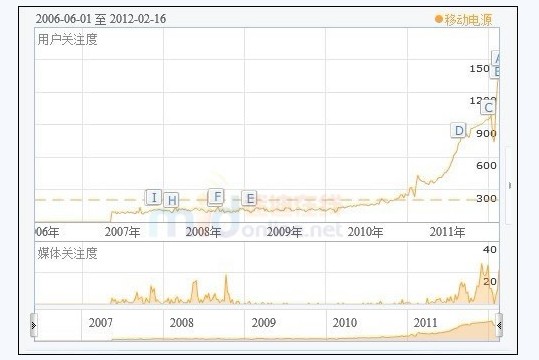Click the date range 2006-06-01 至 2012-02-16
The image size is (539, 360).
tap(101, 19)
